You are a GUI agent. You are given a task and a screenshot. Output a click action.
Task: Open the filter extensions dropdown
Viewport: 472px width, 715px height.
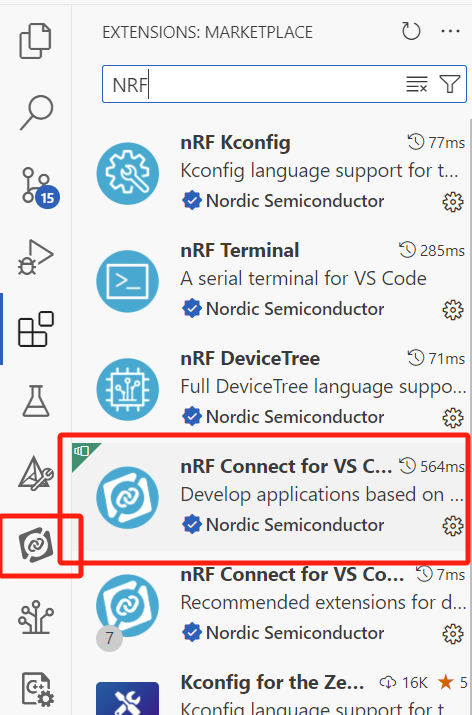(x=450, y=84)
